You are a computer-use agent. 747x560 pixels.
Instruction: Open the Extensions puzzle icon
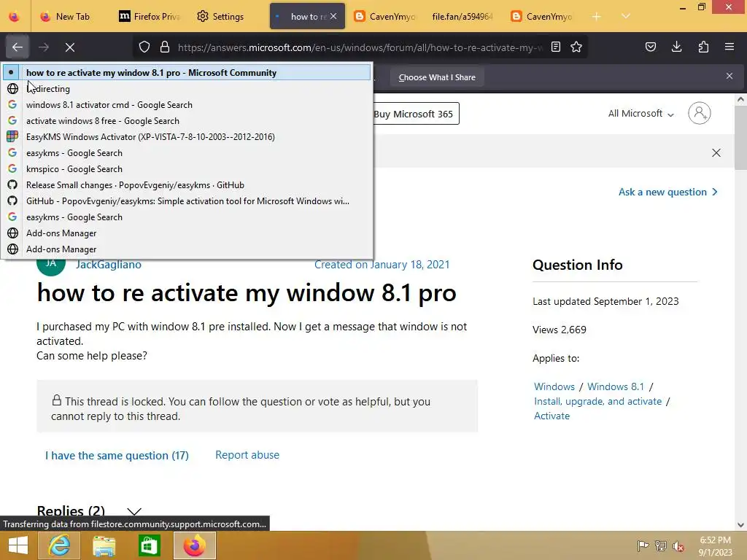point(703,47)
